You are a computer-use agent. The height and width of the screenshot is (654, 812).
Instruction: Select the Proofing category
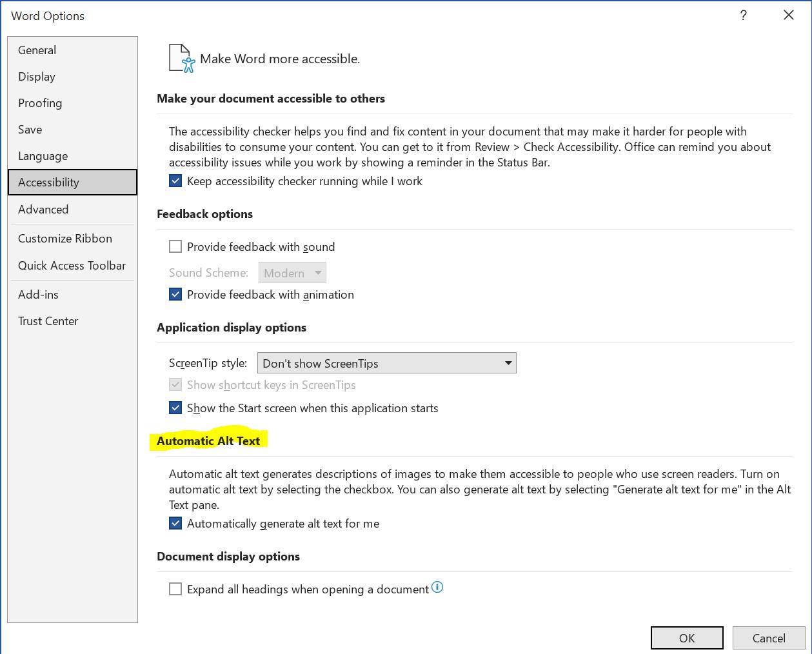pyautogui.click(x=40, y=103)
